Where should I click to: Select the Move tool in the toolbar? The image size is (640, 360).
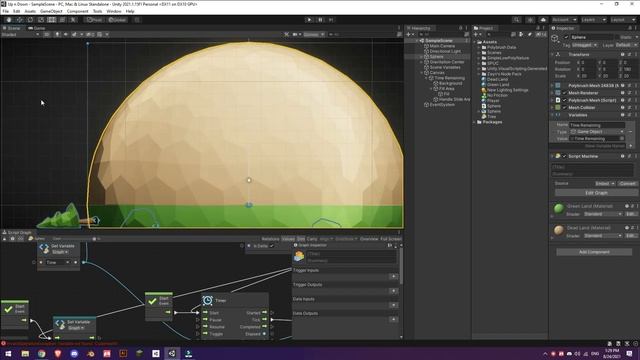[x=20, y=20]
